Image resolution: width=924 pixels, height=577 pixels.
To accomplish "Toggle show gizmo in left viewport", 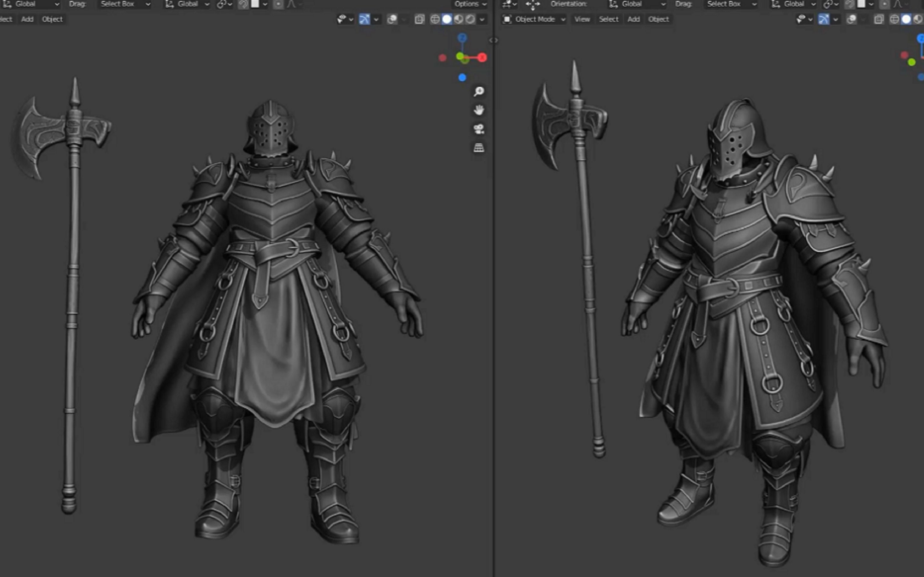I will (364, 20).
